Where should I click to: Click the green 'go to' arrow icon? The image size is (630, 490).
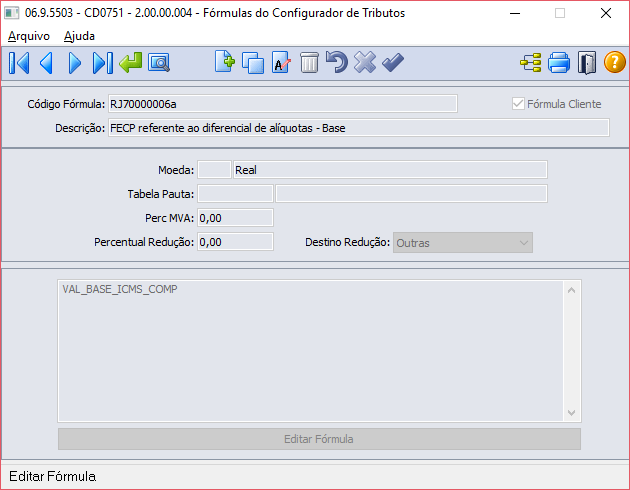click(x=131, y=63)
